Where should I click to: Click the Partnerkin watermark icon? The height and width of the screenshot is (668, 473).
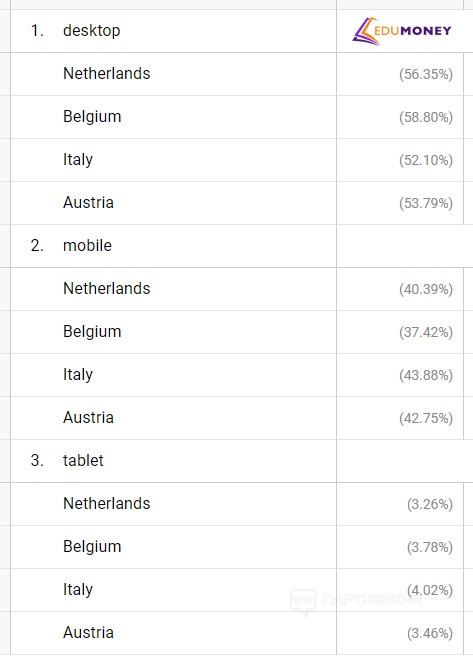303,602
